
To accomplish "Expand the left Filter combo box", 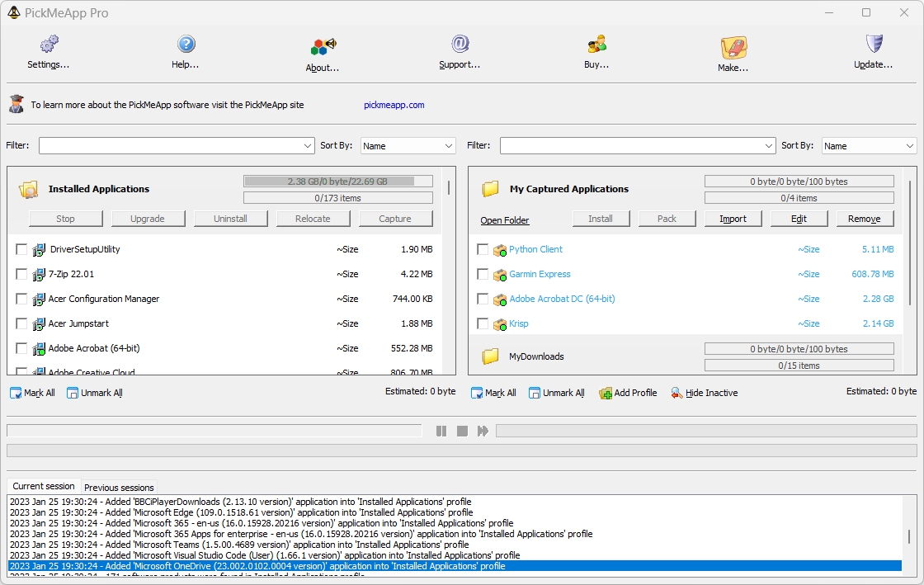I will point(176,145).
